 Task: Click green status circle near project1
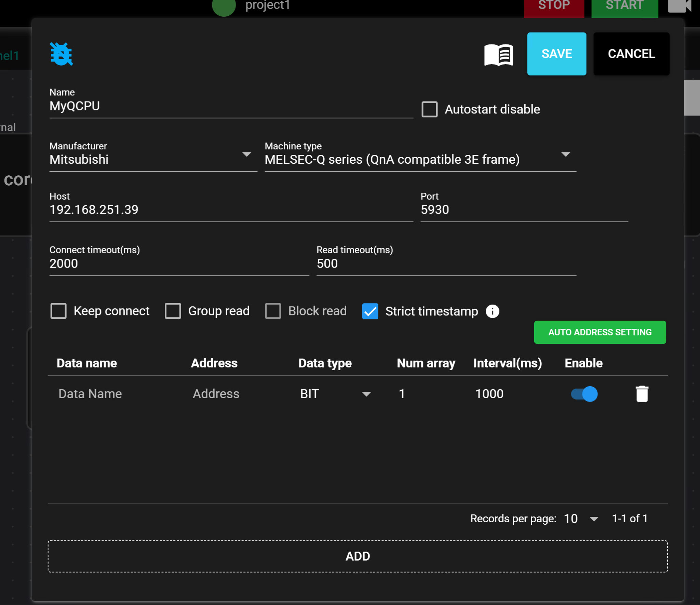[224, 6]
